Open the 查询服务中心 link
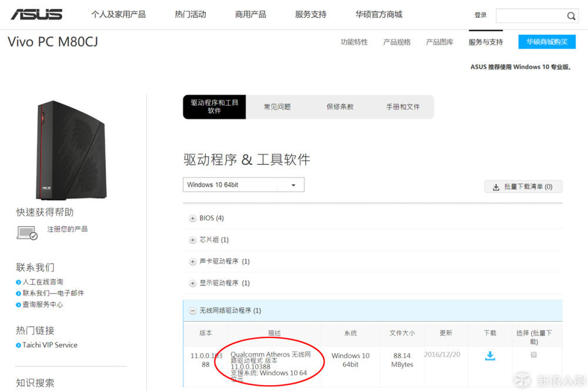 (x=43, y=305)
